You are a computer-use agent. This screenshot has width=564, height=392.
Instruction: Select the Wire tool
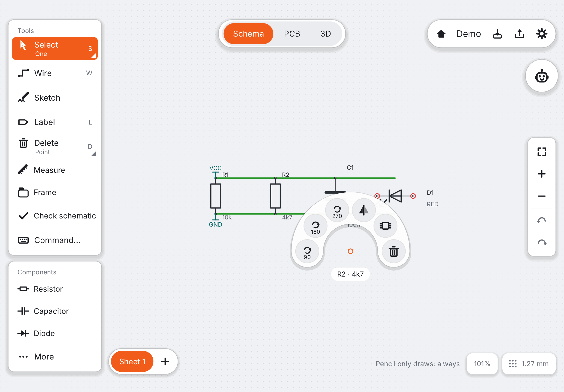click(55, 73)
